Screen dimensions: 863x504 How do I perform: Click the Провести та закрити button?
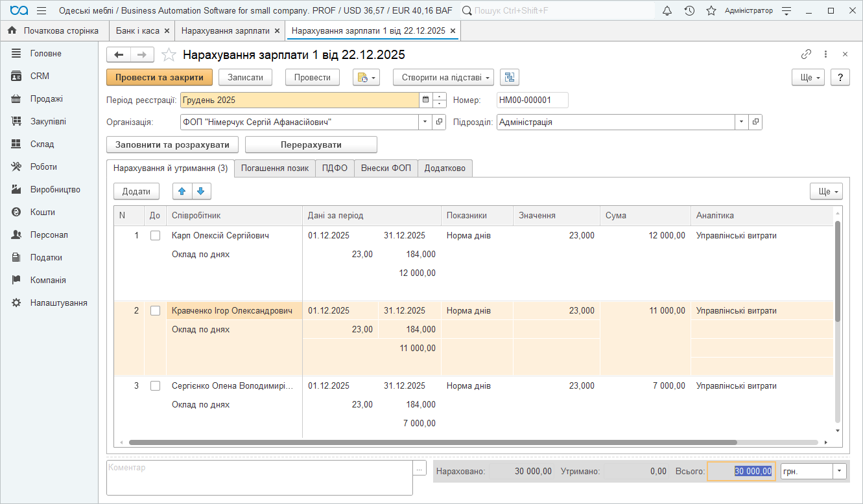coord(160,78)
